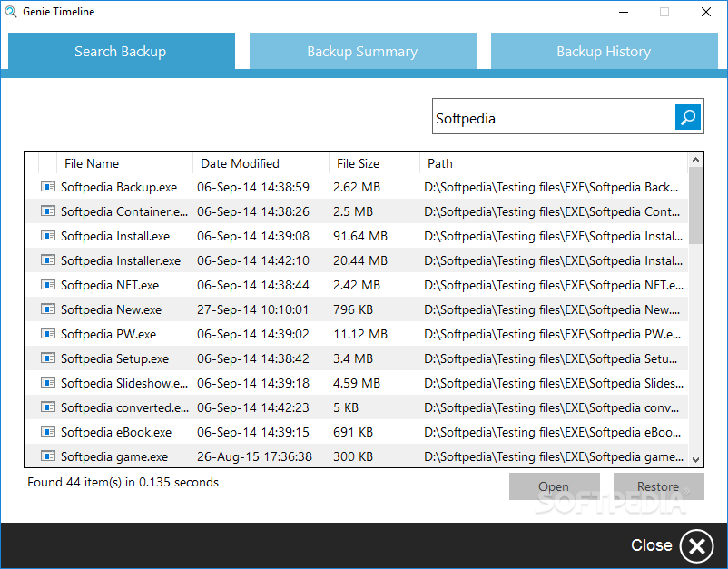Select the Softpedia game.exe file name
728x569 pixels.
[x=114, y=456]
